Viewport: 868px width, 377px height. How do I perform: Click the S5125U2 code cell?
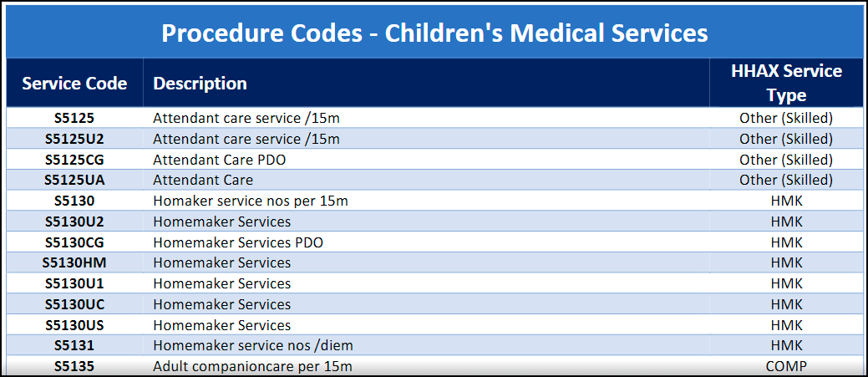click(74, 139)
